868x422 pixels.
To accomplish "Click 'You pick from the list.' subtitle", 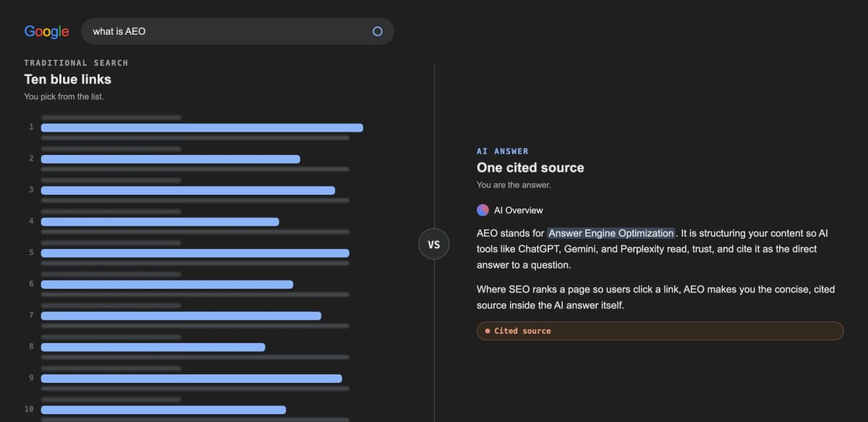I will (x=64, y=96).
